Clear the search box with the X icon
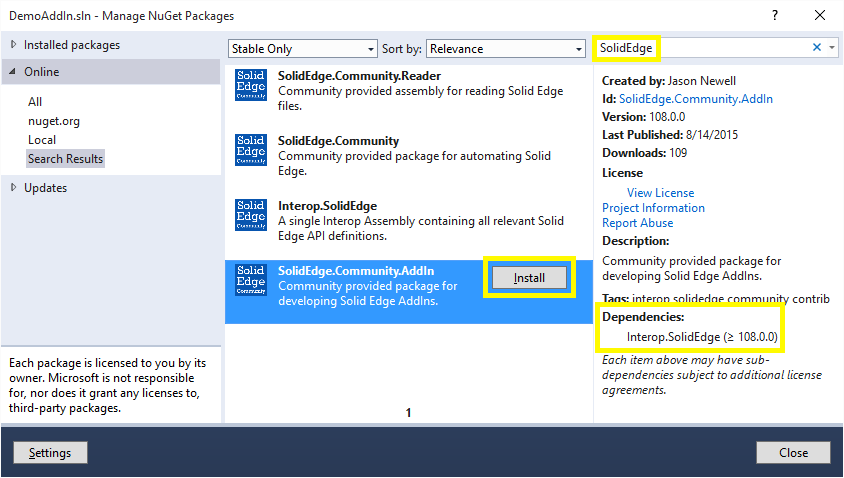 pos(817,47)
